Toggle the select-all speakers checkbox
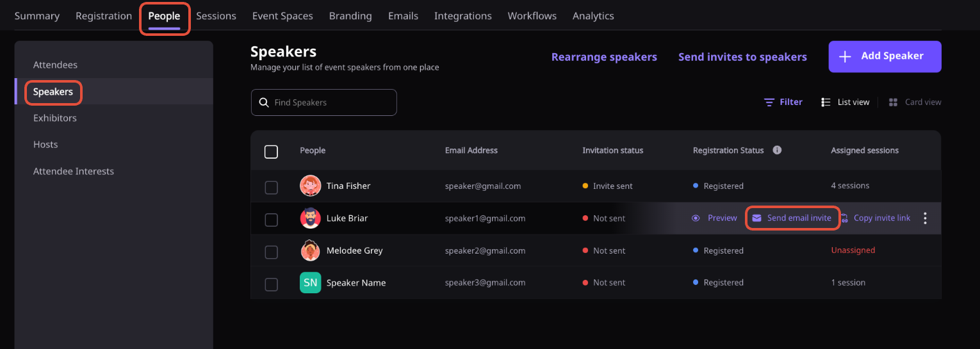Screen dimensions: 980x349 [271, 152]
